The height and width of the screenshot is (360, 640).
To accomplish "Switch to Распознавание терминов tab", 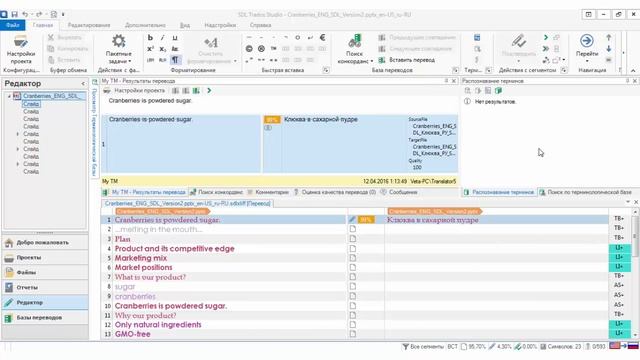I will 499,192.
